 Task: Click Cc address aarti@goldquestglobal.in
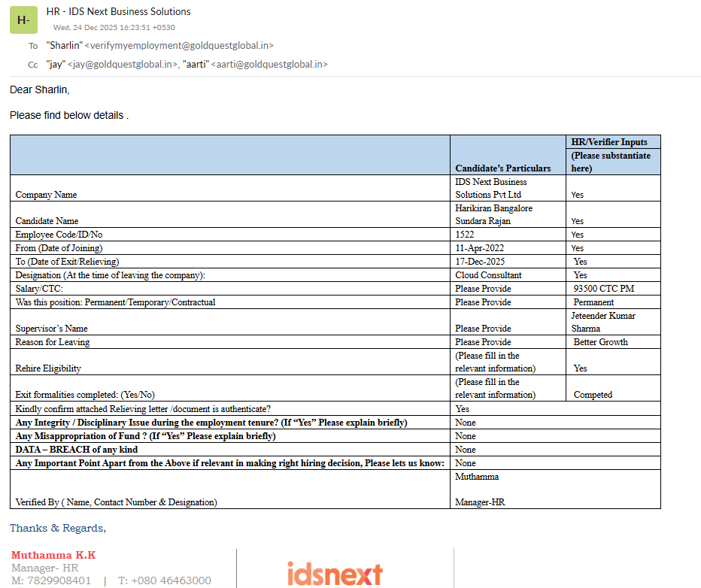[x=269, y=65]
